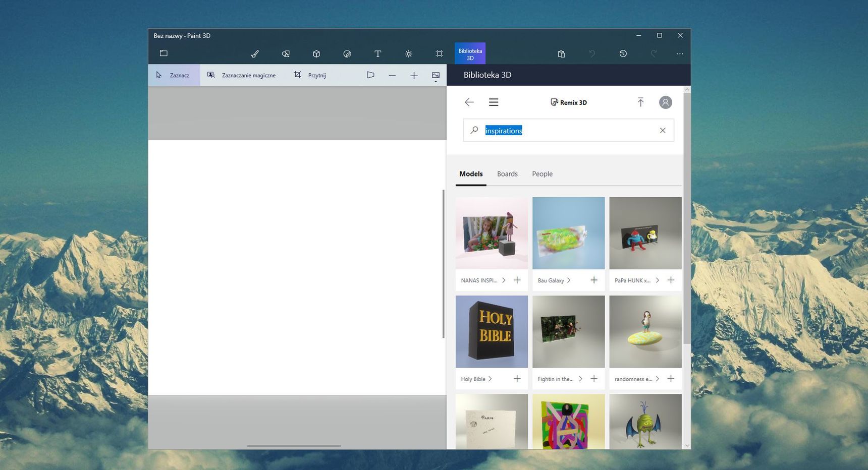The height and width of the screenshot is (470, 868).
Task: Open the Fightin in the... thumbnail
Action: coord(568,331)
